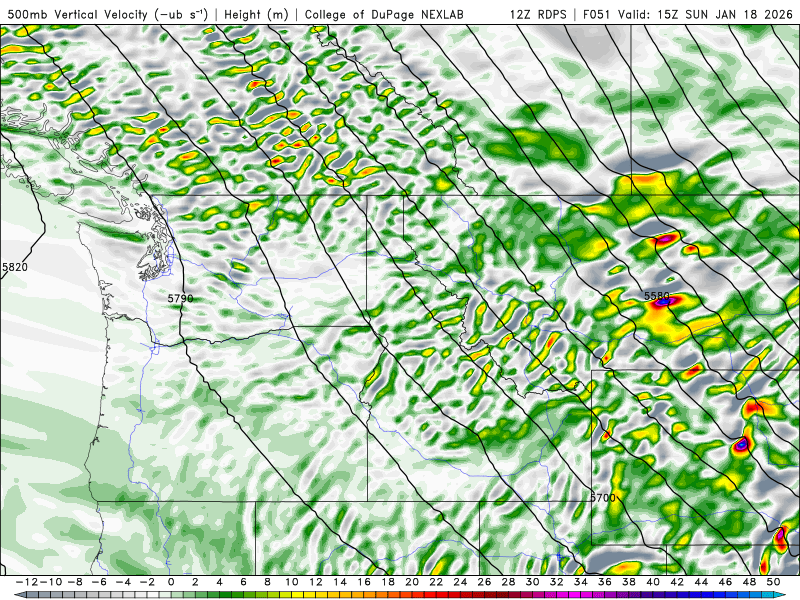This screenshot has height=600, width=800.
Task: Click the 5700 height contour label
Action: (x=603, y=497)
